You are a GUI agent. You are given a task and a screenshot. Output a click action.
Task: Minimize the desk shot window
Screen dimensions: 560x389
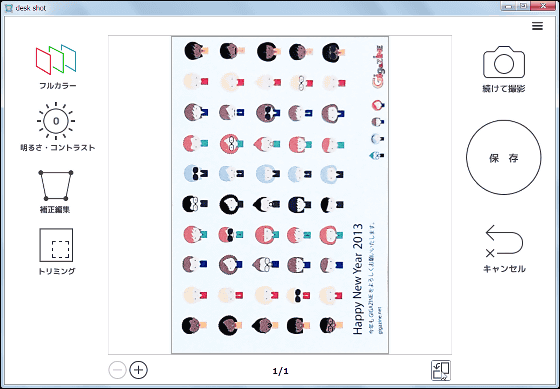pyautogui.click(x=508, y=6)
